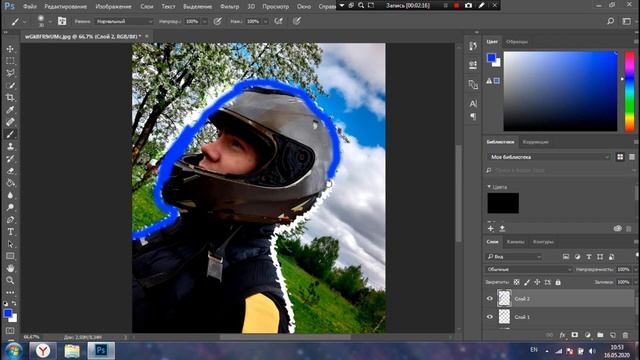640x360 pixels.
Task: Click the layer styles fx icon
Action: 562,335
